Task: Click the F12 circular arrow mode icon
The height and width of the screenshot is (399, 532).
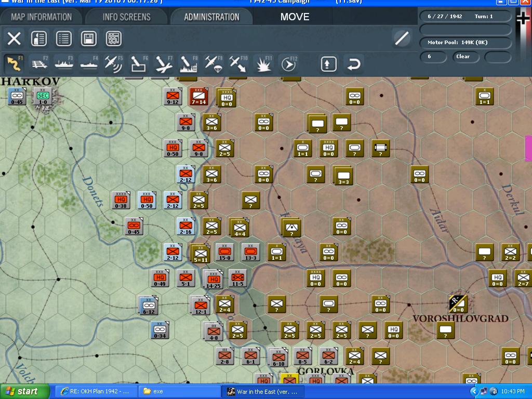Action: tap(288, 64)
